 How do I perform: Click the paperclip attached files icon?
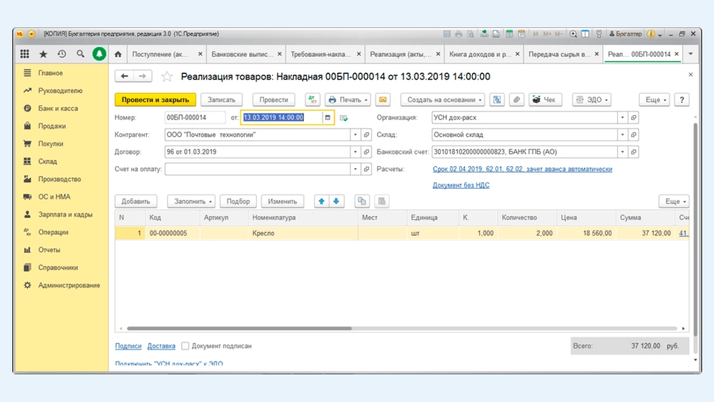516,100
